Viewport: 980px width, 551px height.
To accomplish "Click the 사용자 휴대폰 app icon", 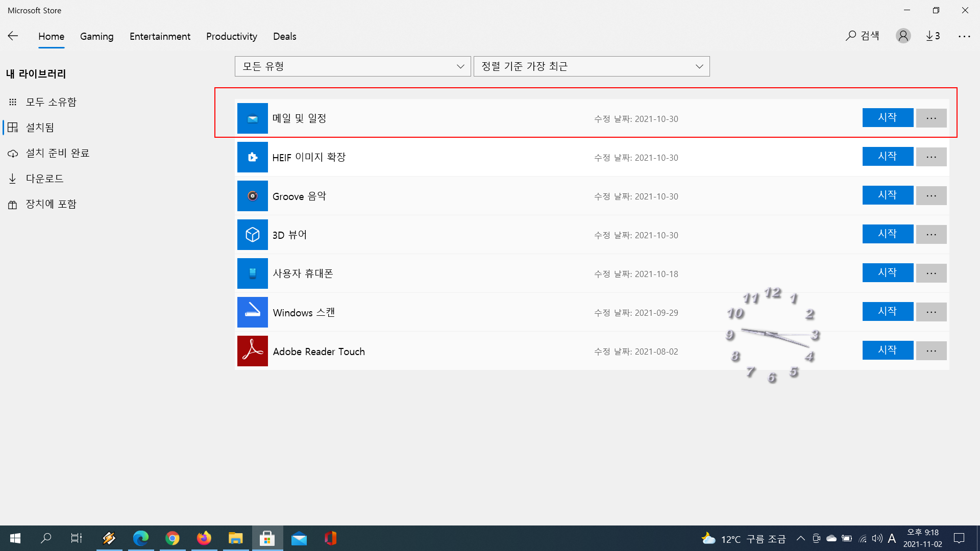I will 252,273.
